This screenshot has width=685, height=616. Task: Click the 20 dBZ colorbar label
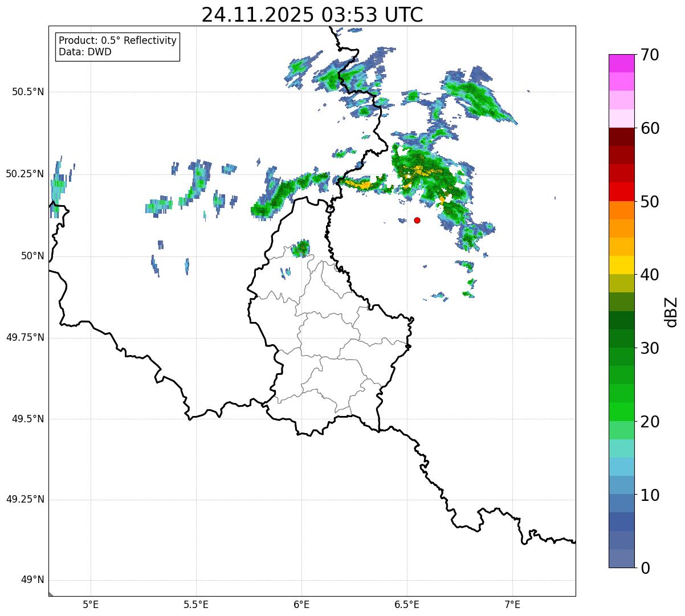coord(649,422)
